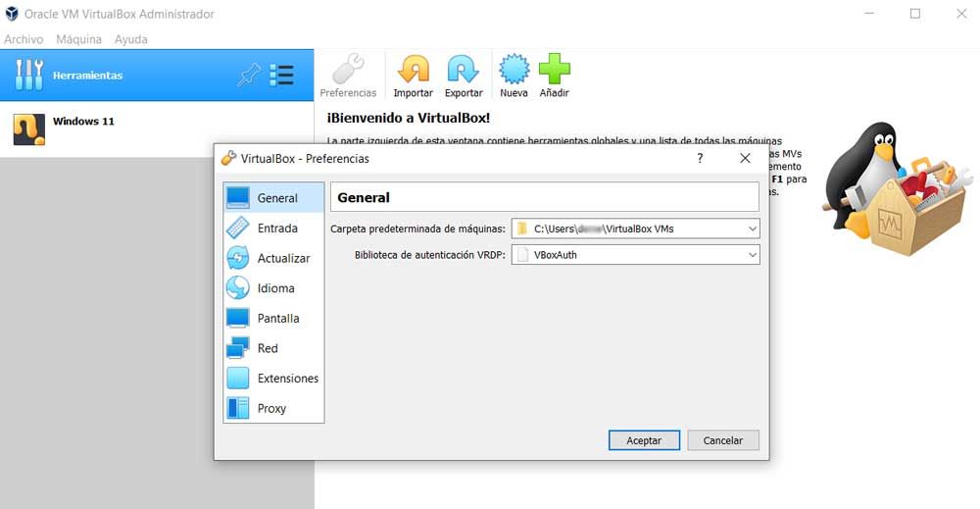Click the Herramientas tools icon

tap(28, 76)
